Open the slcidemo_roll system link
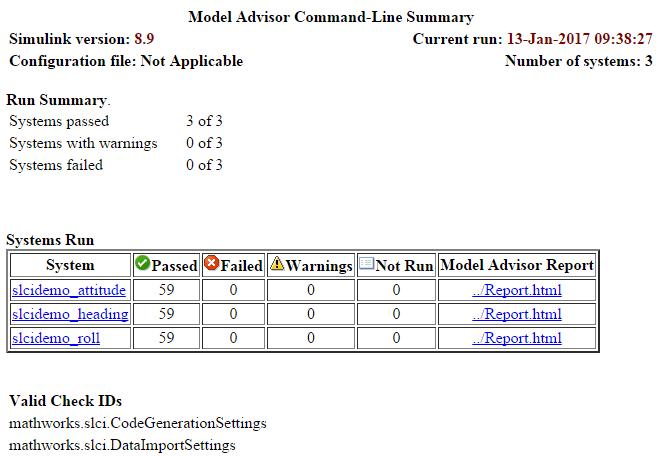 pyautogui.click(x=56, y=338)
